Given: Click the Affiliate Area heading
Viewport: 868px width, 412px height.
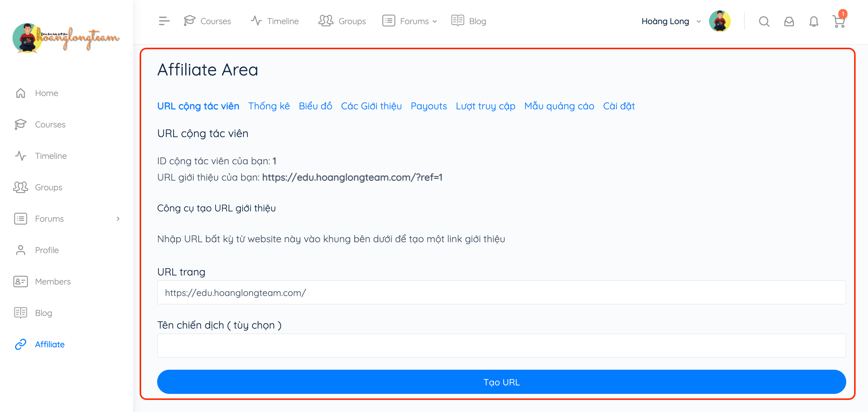Looking at the screenshot, I should pos(208,70).
